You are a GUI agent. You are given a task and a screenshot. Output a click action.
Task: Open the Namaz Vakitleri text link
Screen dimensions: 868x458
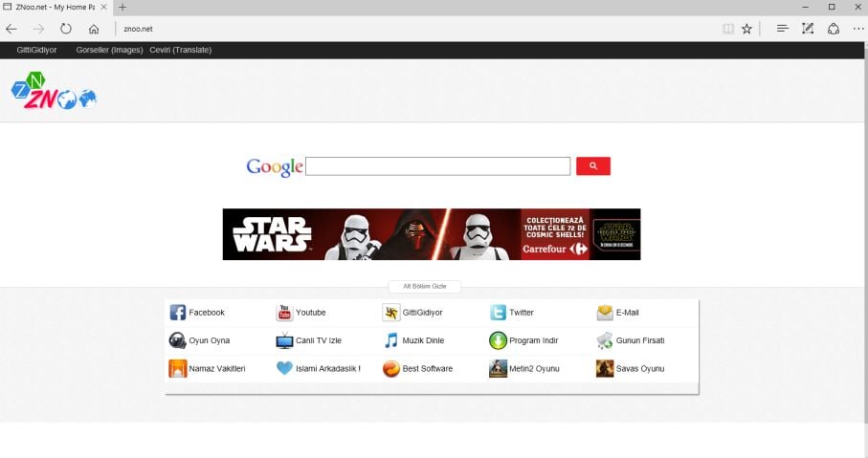217,368
